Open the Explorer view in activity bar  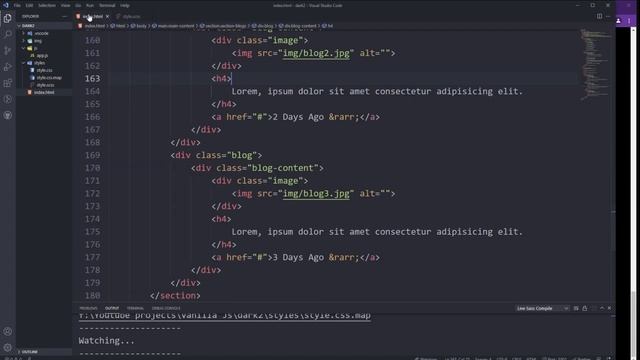(7, 18)
